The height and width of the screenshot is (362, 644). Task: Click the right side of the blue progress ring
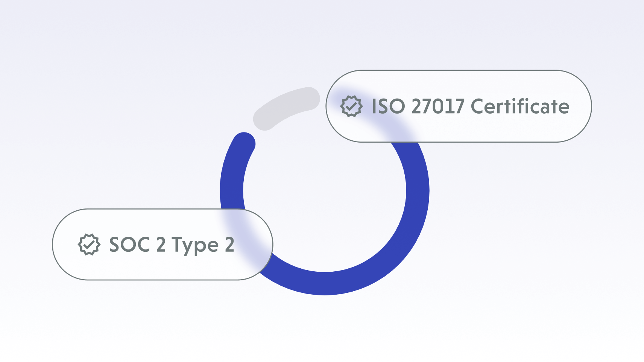tap(418, 190)
